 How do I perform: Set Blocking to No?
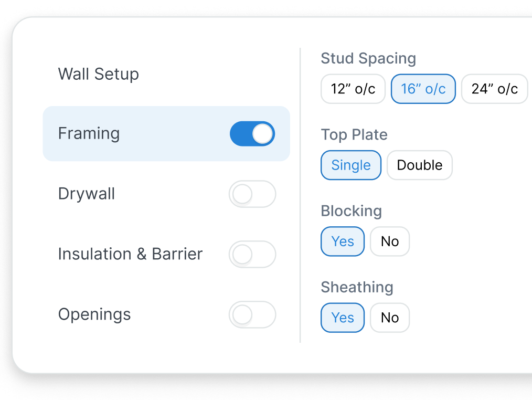389,241
